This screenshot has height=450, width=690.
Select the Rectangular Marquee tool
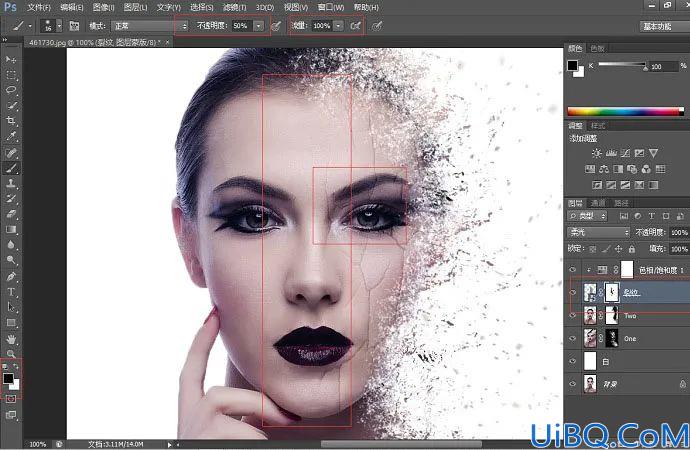point(11,75)
